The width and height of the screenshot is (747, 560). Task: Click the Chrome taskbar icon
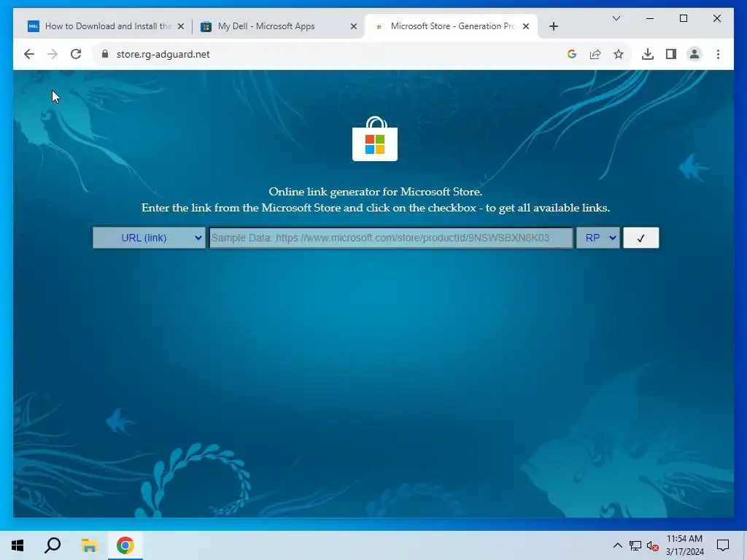tap(125, 545)
